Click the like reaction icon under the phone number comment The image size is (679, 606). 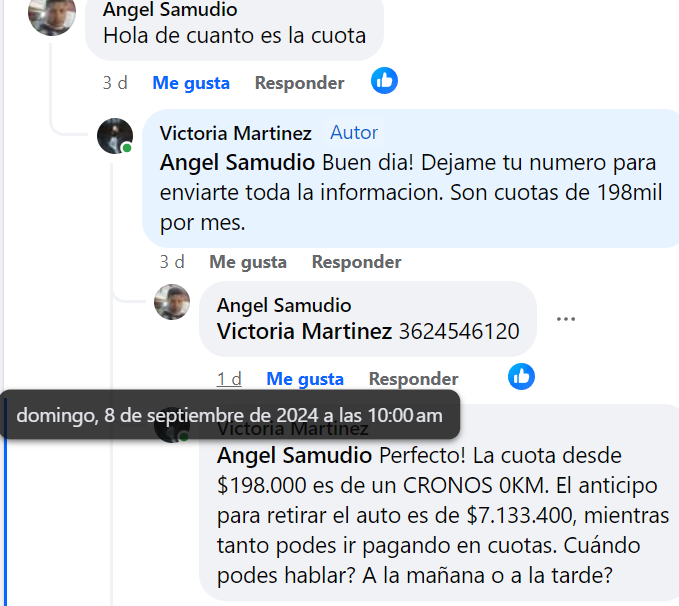pyautogui.click(x=521, y=376)
